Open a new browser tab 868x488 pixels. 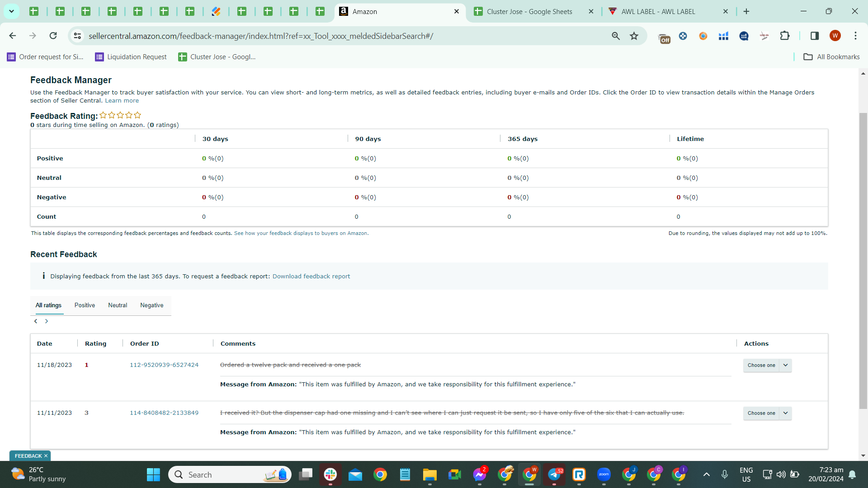pos(746,11)
